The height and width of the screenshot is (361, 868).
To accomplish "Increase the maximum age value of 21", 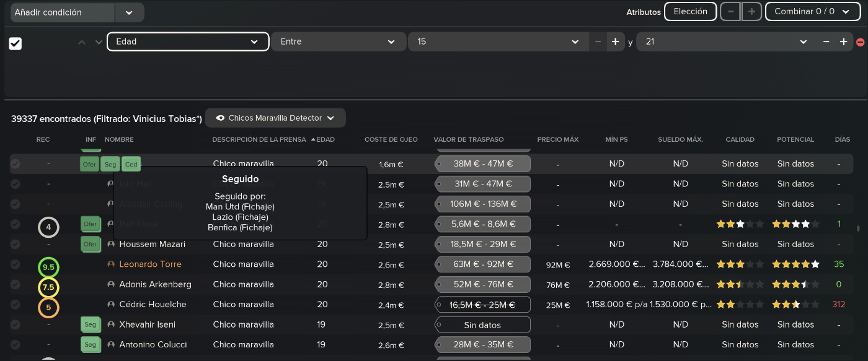I will pos(843,41).
